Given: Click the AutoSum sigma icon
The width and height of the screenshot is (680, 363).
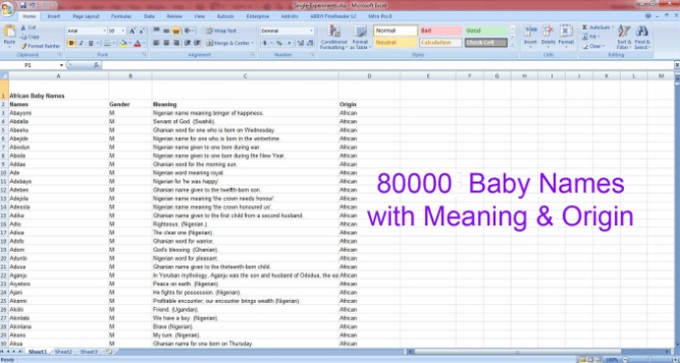Looking at the screenshot, I should (x=585, y=27).
